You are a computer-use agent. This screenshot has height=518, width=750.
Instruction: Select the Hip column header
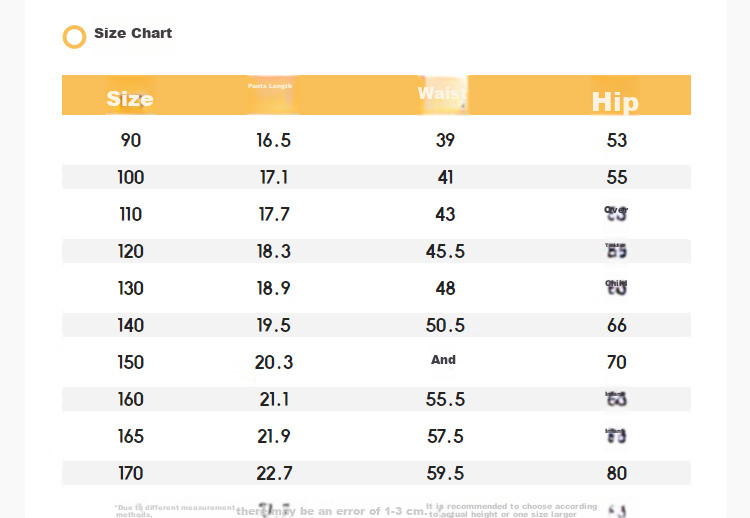615,102
